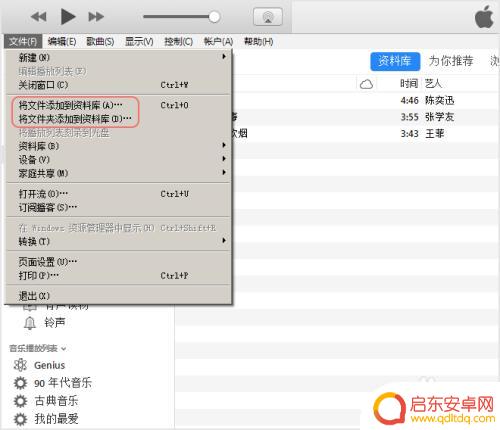Expand the 家庭共享(M) submenu
This screenshot has width=500, height=430.
[x=119, y=173]
